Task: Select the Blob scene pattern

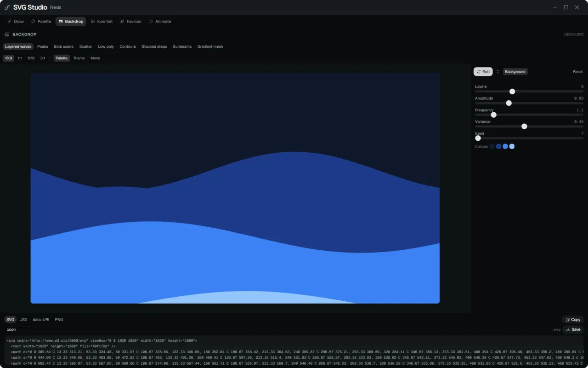Action: pos(63,46)
